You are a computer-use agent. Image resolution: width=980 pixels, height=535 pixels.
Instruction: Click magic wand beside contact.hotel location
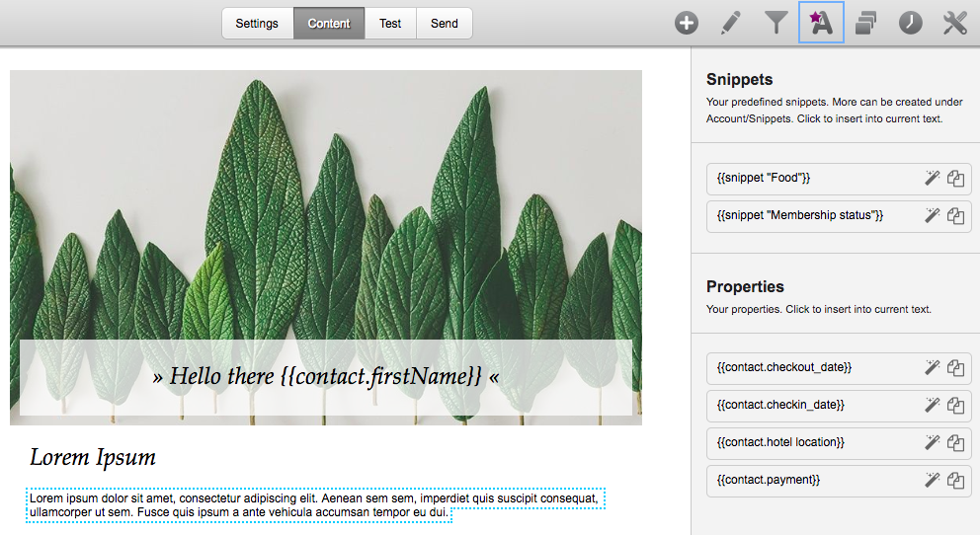[x=932, y=442]
